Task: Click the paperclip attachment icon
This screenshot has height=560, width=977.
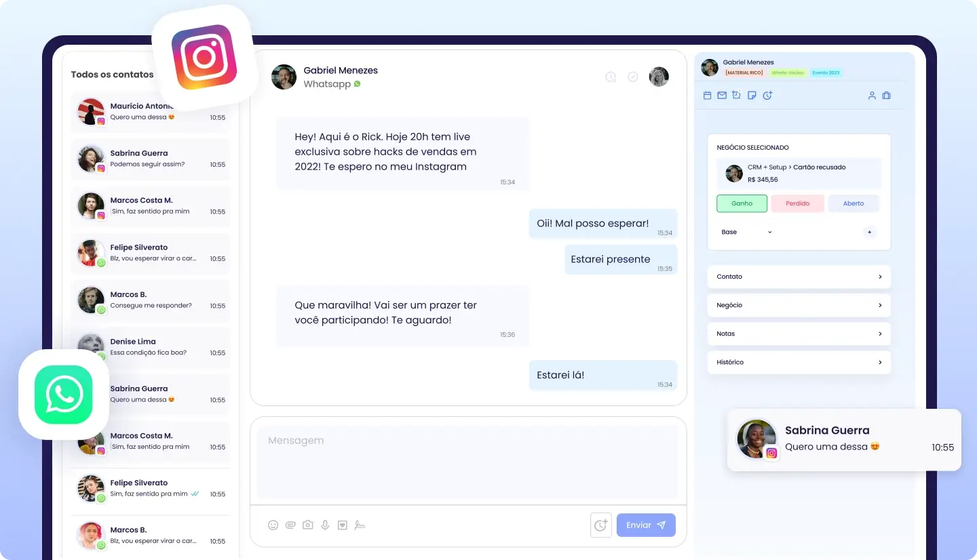Action: (x=290, y=525)
